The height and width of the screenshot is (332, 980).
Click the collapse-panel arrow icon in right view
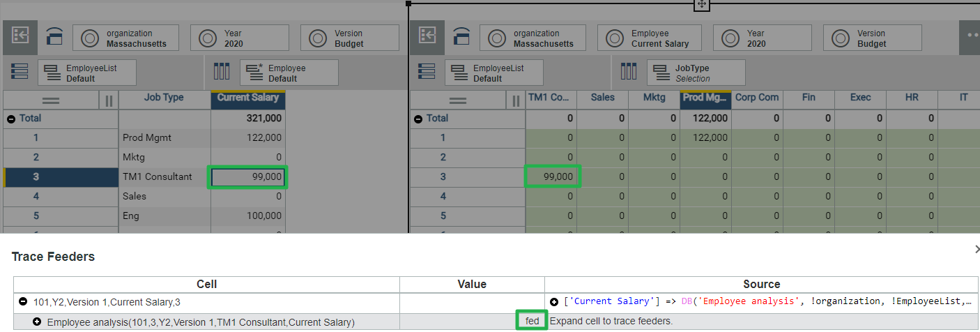(427, 37)
